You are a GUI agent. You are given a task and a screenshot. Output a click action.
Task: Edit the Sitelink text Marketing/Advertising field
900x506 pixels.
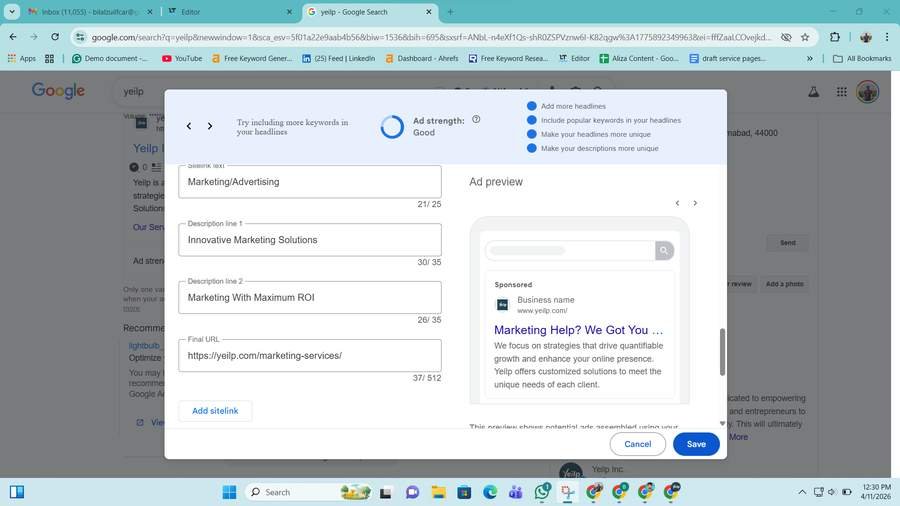310,182
